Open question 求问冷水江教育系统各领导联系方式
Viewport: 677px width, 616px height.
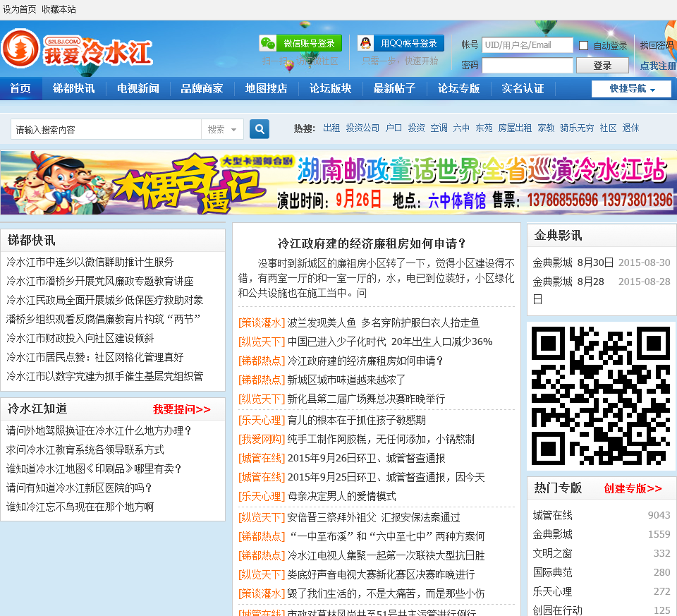point(85,449)
